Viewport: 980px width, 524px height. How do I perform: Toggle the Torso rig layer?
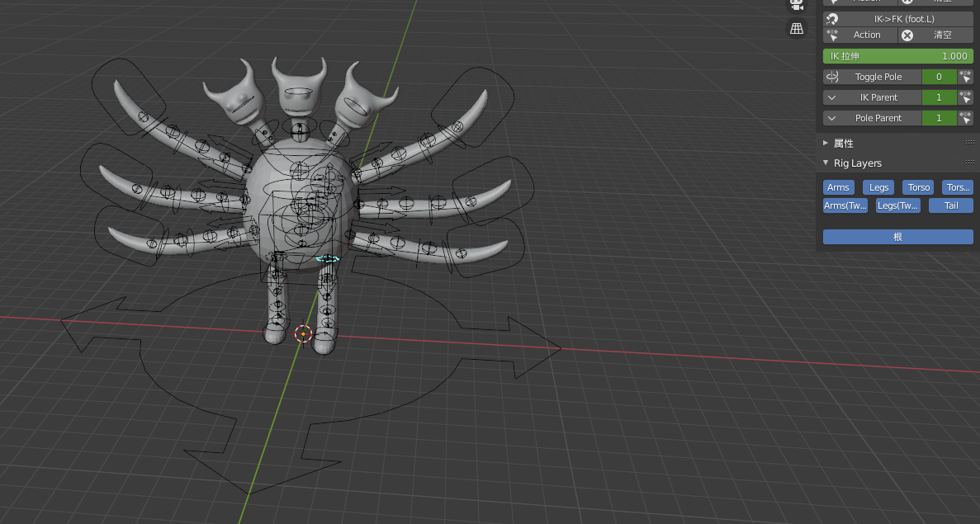(x=918, y=187)
